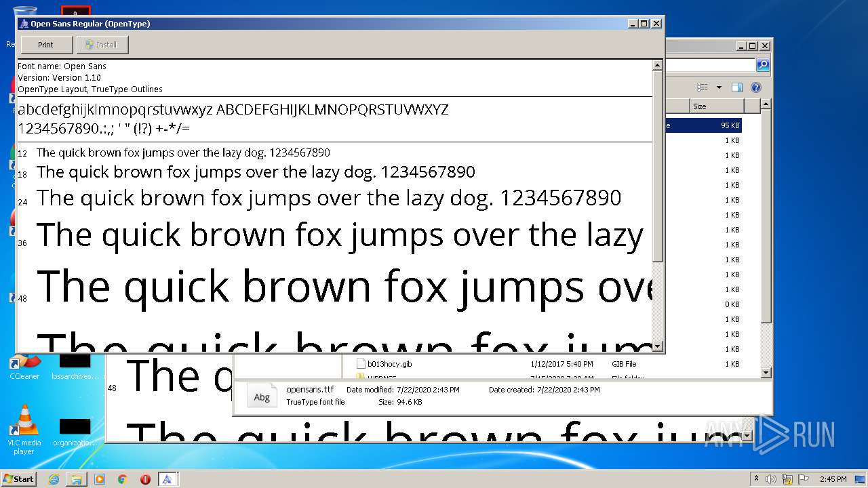Open the Start menu
Image resolution: width=868 pixels, height=488 pixels.
18,479
